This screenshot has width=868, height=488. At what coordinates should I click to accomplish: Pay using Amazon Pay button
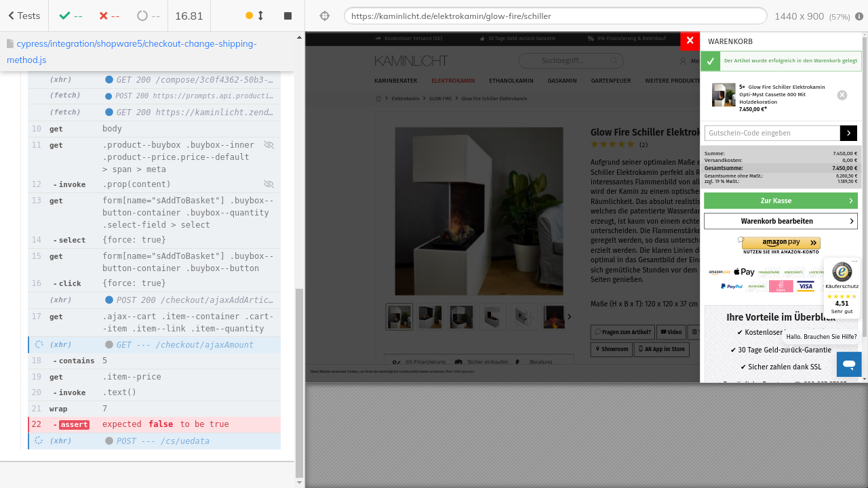pos(781,242)
